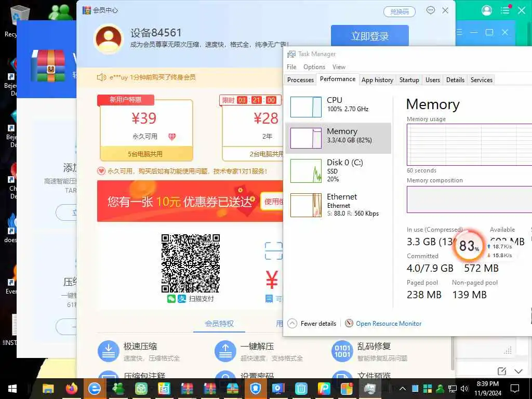Open Task Manager File menu
532x399 pixels.
[x=291, y=67]
